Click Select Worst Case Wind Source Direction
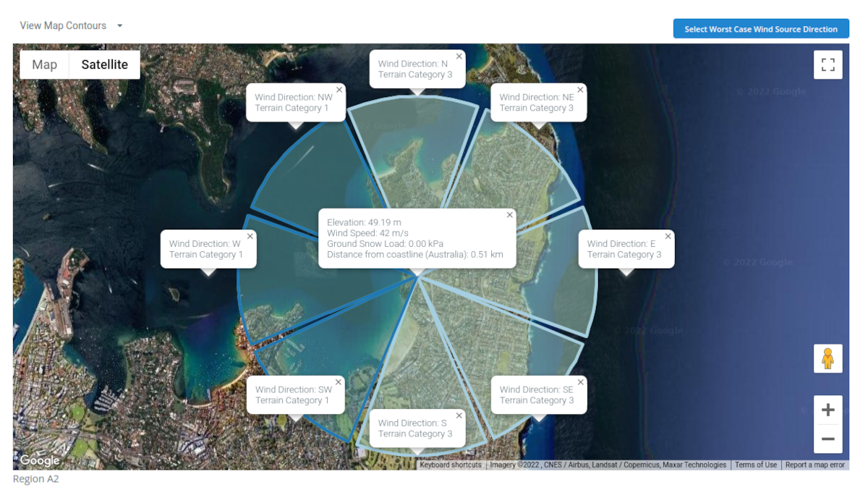 [761, 29]
